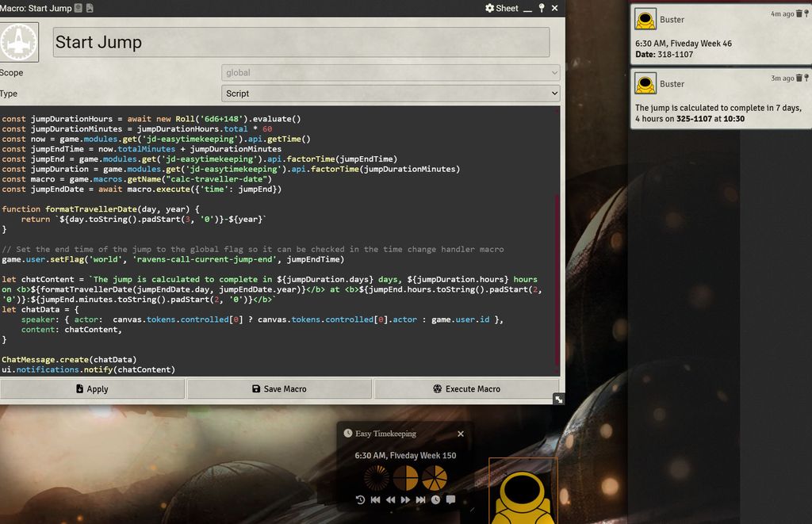Click the fast forward time button
This screenshot has height=524, width=812.
tap(405, 500)
